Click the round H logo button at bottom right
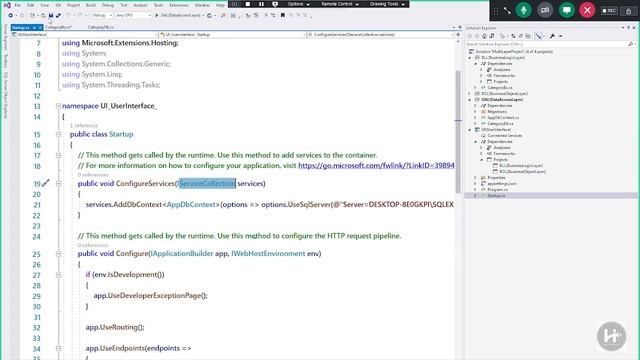This screenshot has height=360, width=640. click(x=611, y=336)
